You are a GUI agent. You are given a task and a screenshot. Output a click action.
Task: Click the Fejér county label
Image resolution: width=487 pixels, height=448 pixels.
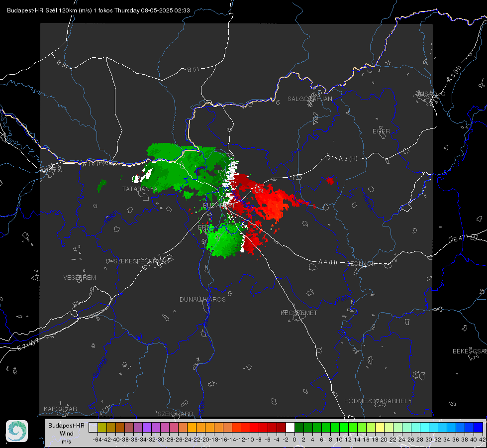pos(111,218)
